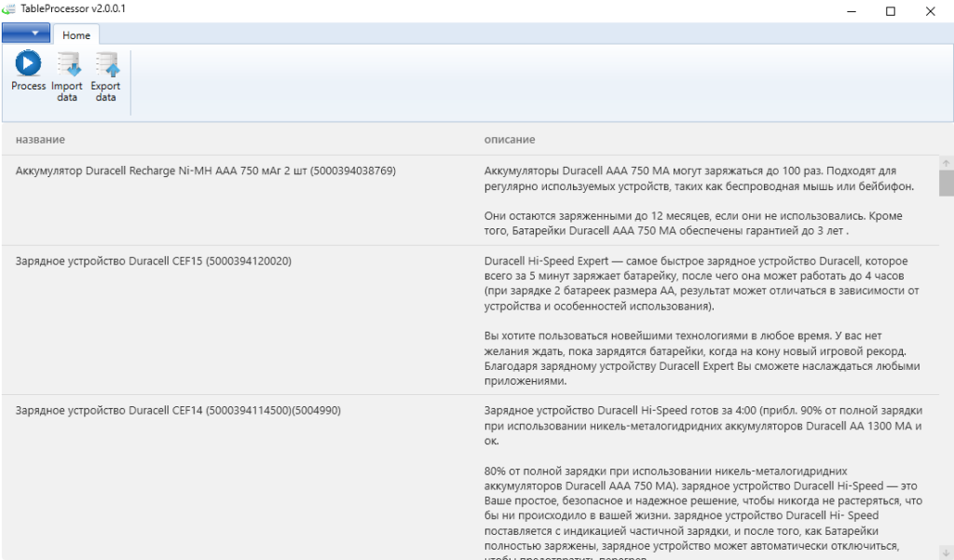This screenshot has width=954, height=560.
Task: Open the Import data tool
Action: click(x=67, y=76)
